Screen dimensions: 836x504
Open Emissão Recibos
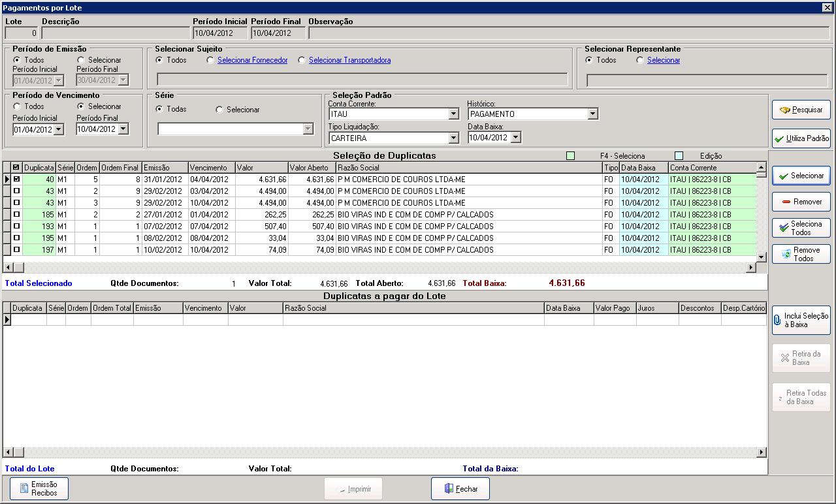click(x=39, y=488)
